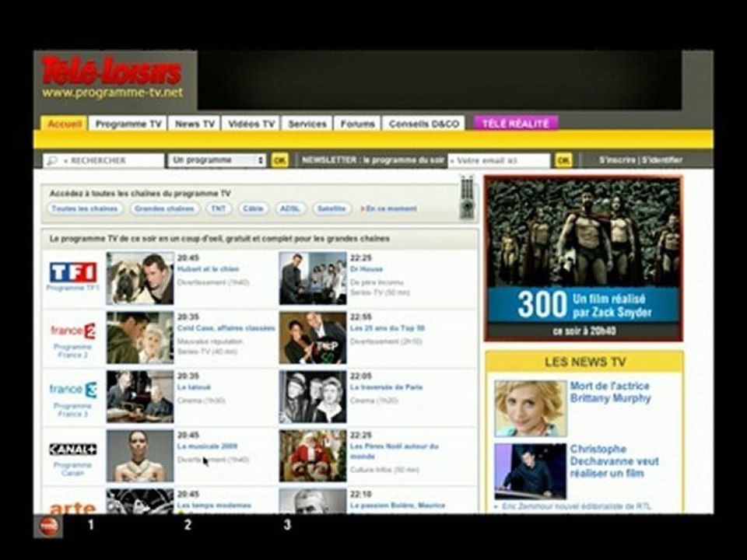Open the 'Dr House' program link

point(366,269)
